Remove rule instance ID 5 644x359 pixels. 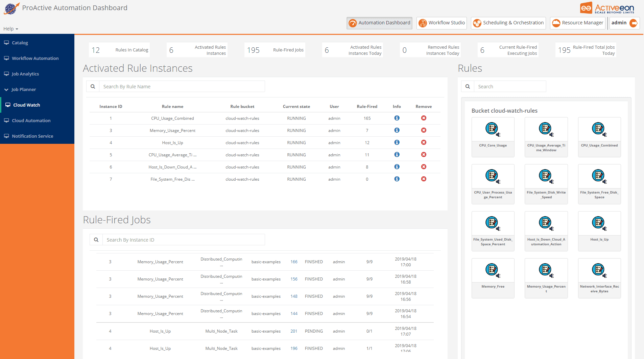pyautogui.click(x=424, y=155)
